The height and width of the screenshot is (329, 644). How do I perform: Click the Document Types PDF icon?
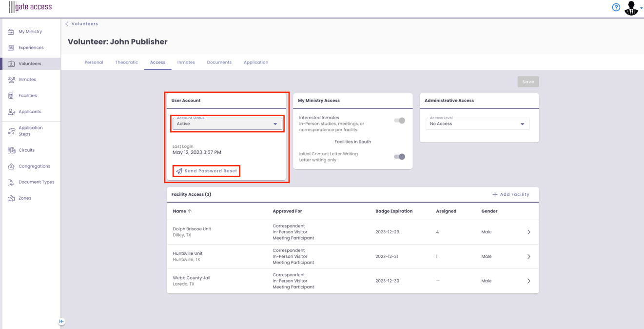pos(11,182)
